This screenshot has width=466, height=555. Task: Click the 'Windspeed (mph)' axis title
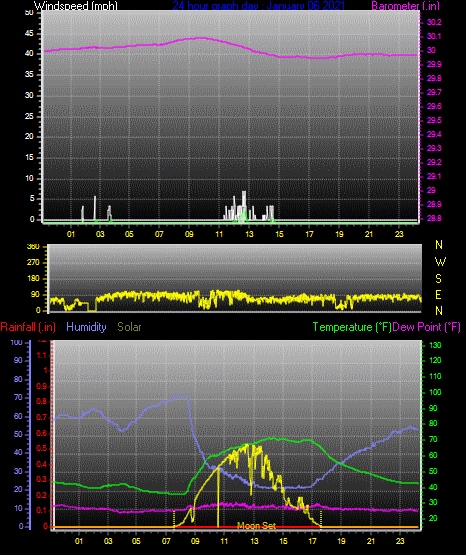tap(76, 6)
